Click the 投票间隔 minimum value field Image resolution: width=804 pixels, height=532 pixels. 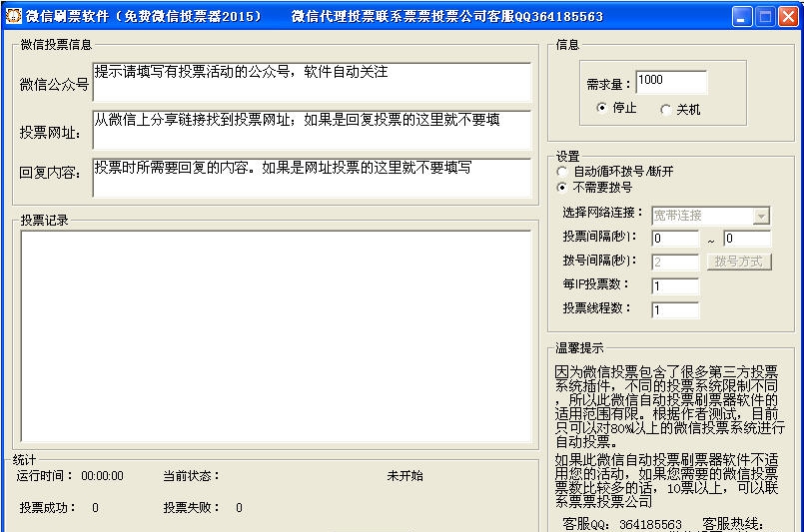(x=675, y=239)
